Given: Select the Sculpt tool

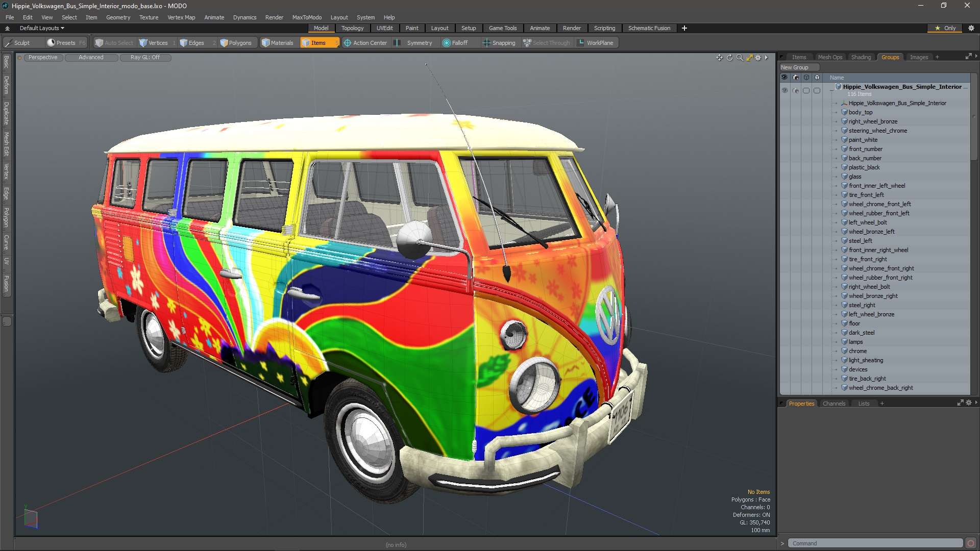Looking at the screenshot, I should click(x=18, y=43).
